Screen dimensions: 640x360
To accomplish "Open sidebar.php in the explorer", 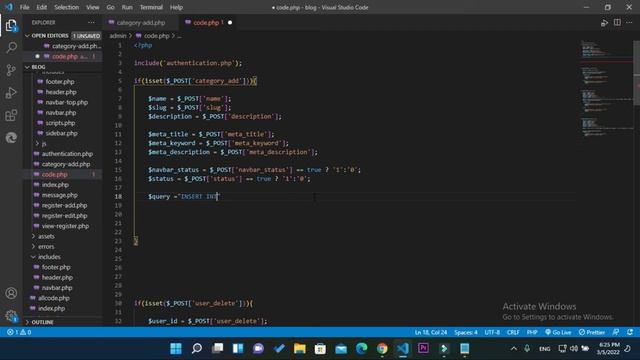I will point(61,133).
